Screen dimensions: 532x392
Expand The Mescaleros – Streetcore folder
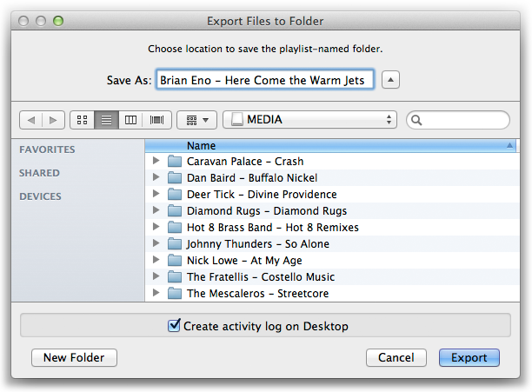click(156, 293)
